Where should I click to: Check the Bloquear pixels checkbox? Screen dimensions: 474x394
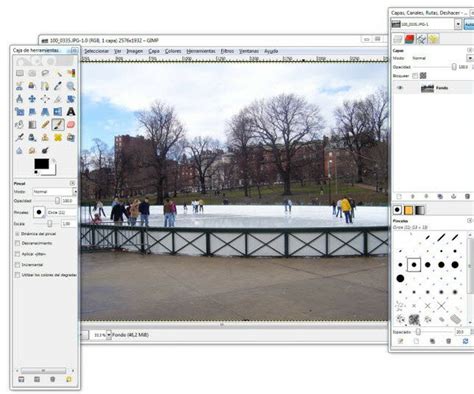[415, 76]
